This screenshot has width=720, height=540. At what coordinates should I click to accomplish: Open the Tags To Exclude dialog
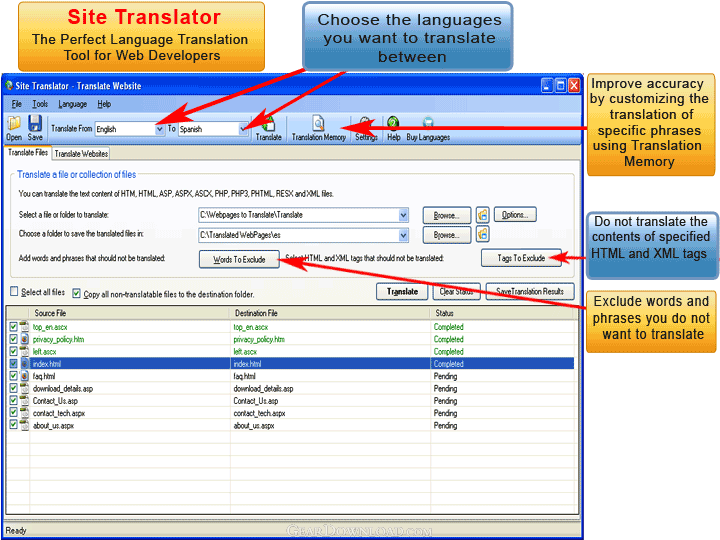tap(522, 258)
